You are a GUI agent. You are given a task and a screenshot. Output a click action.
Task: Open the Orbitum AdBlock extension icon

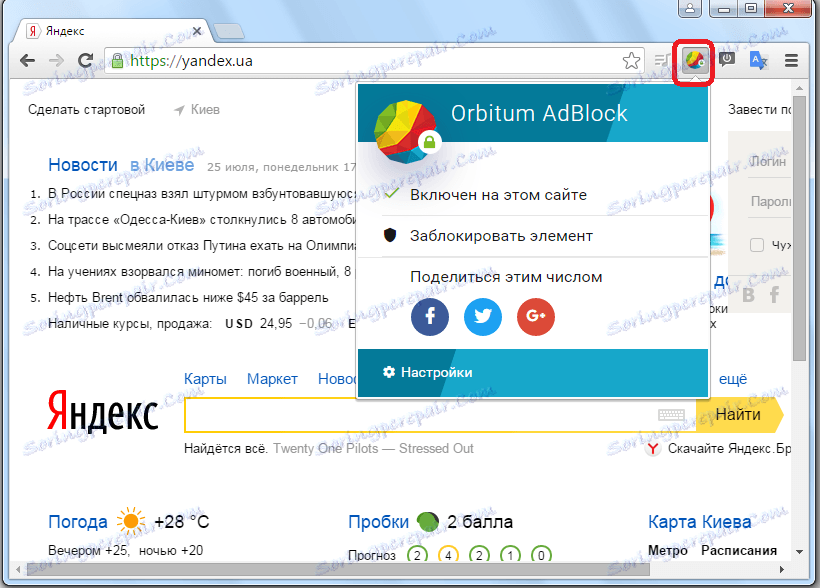[694, 61]
